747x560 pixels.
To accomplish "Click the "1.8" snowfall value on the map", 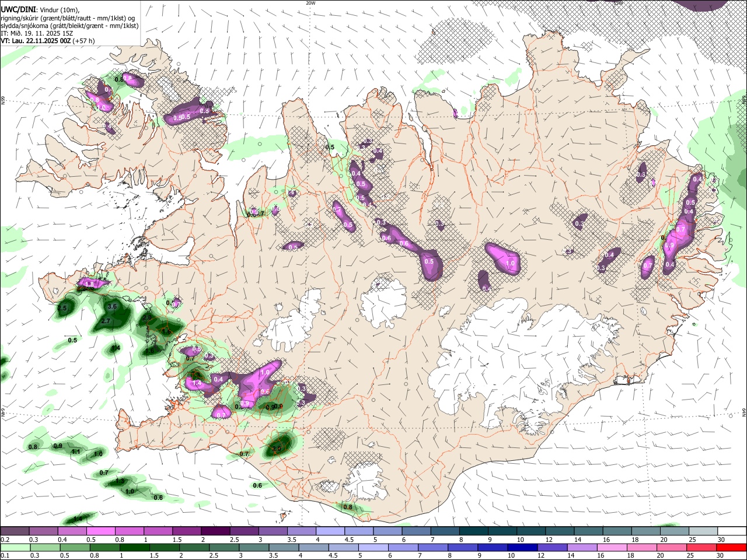I will click(89, 284).
